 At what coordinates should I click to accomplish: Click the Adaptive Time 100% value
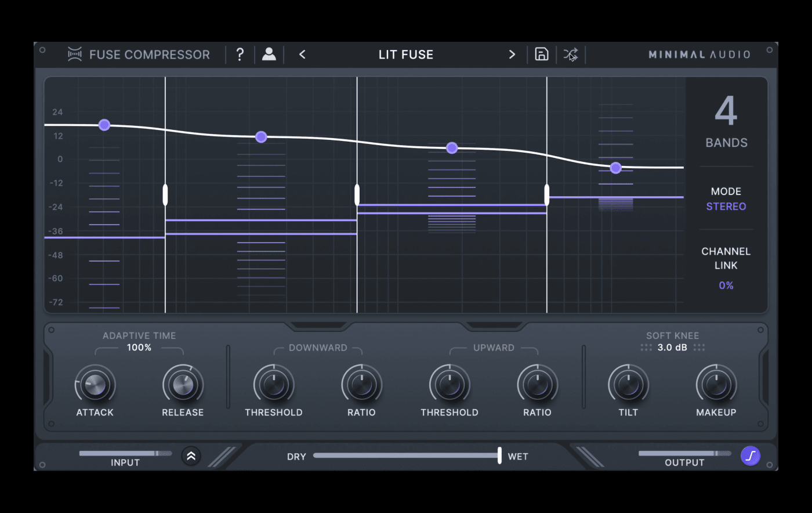pos(139,348)
